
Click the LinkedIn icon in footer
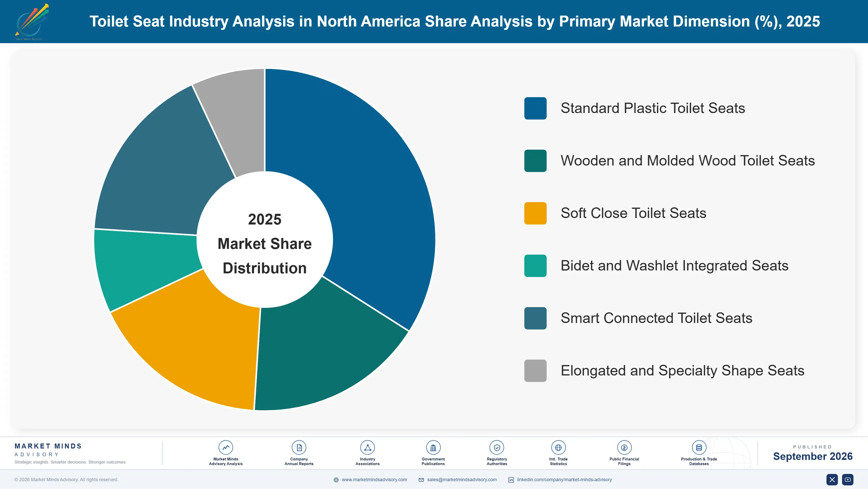[511, 480]
